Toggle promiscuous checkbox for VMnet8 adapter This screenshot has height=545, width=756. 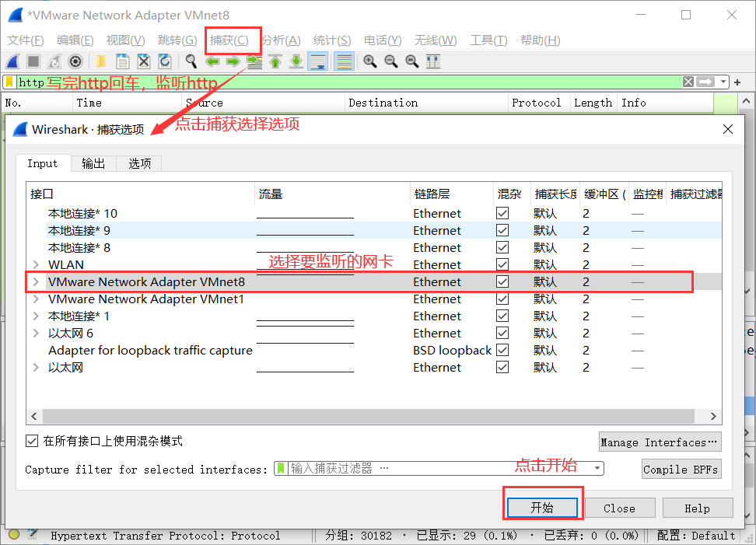point(502,281)
